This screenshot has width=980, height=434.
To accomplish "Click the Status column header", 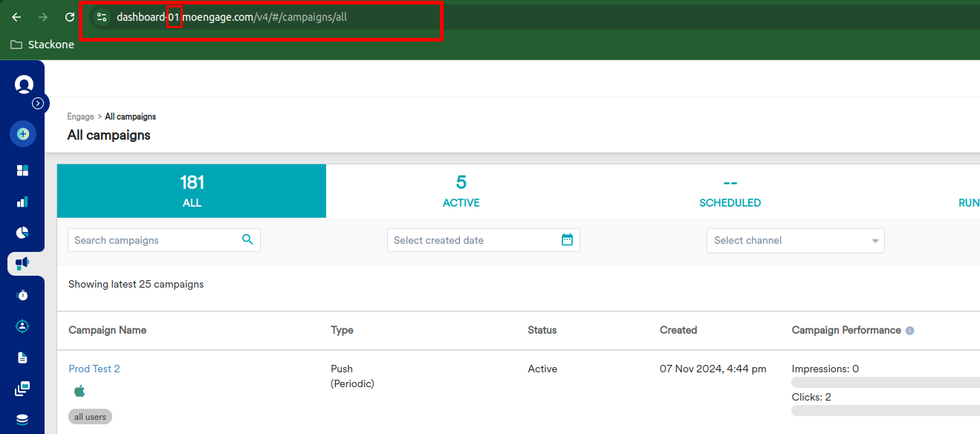I will (542, 330).
